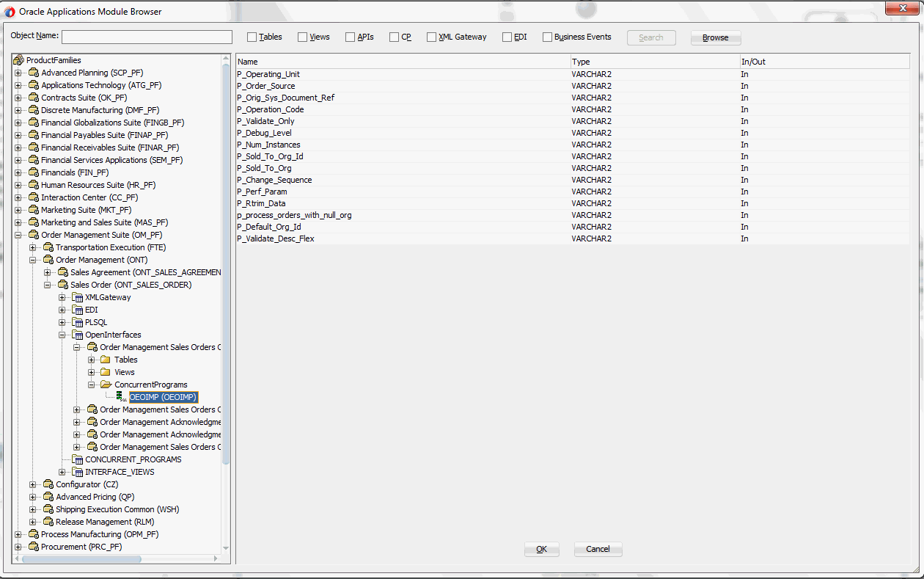Click the Order Management Suite (OM_PF) icon

point(34,235)
